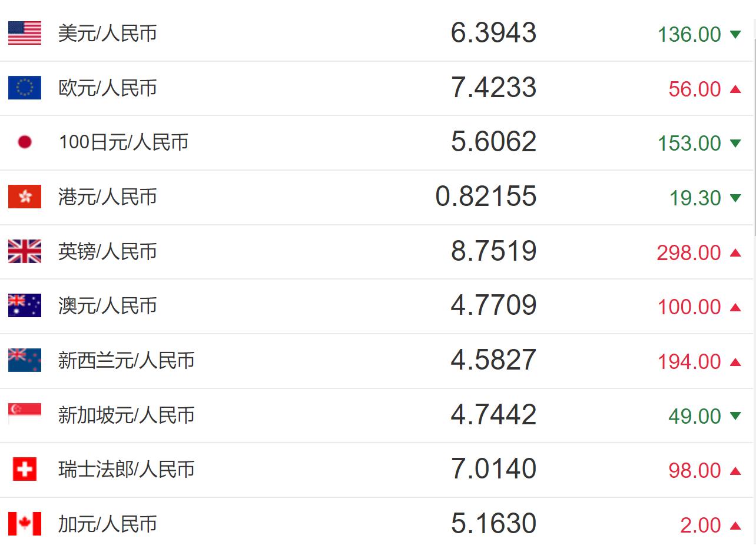Click the 0.82155 Hong Kong dollar rate
The image size is (756, 552).
coord(486,197)
